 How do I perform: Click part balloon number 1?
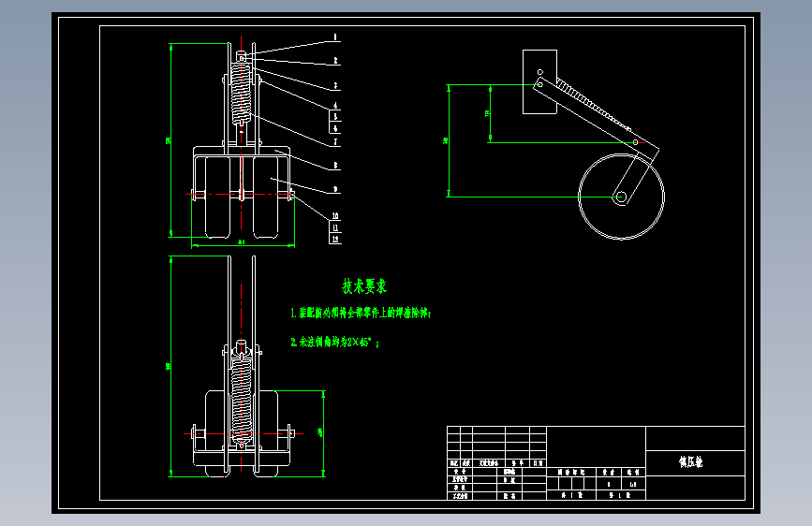click(335, 37)
